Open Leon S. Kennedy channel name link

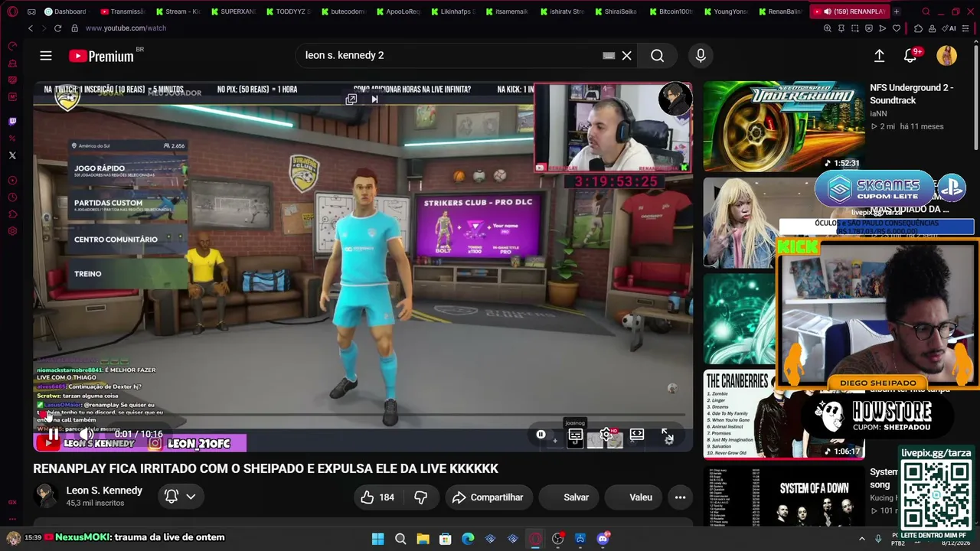104,491
